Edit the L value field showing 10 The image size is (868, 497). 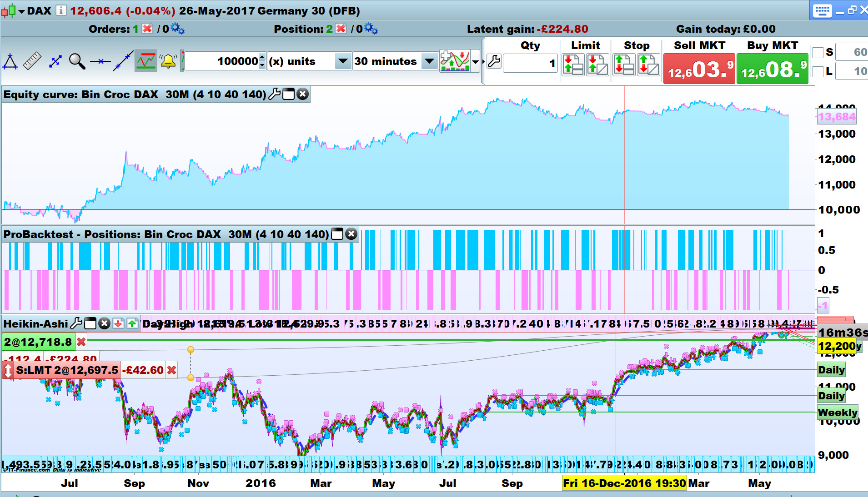click(852, 71)
